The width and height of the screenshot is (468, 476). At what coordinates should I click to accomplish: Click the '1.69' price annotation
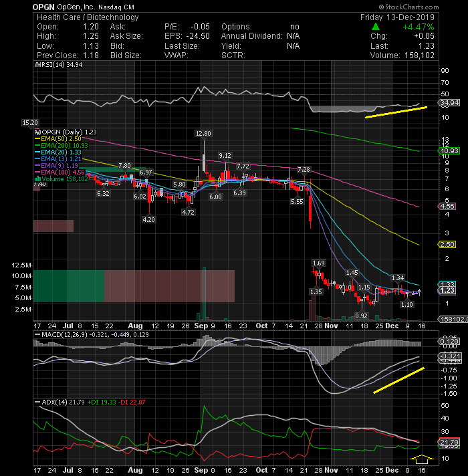319,263
